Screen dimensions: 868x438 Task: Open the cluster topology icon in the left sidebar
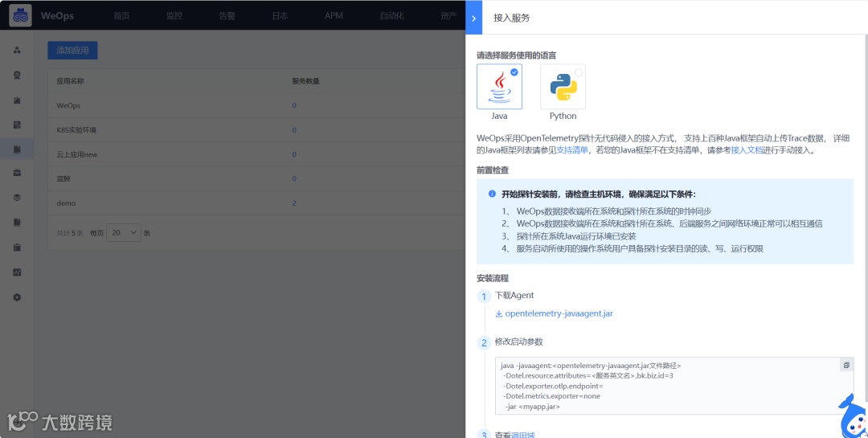pos(17,51)
